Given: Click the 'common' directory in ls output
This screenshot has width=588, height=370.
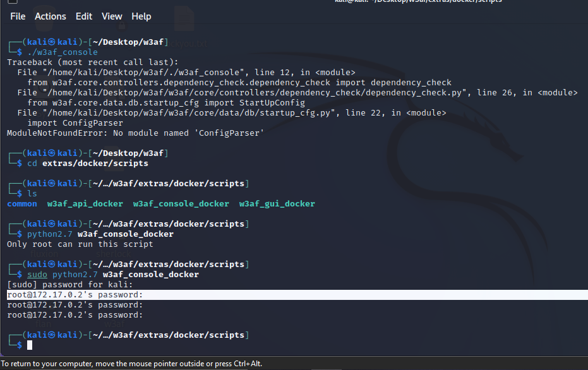Looking at the screenshot, I should tap(22, 204).
